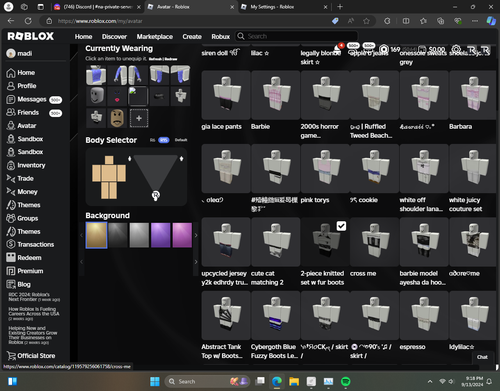Select the Default body option
500x391 pixels.
(x=181, y=140)
